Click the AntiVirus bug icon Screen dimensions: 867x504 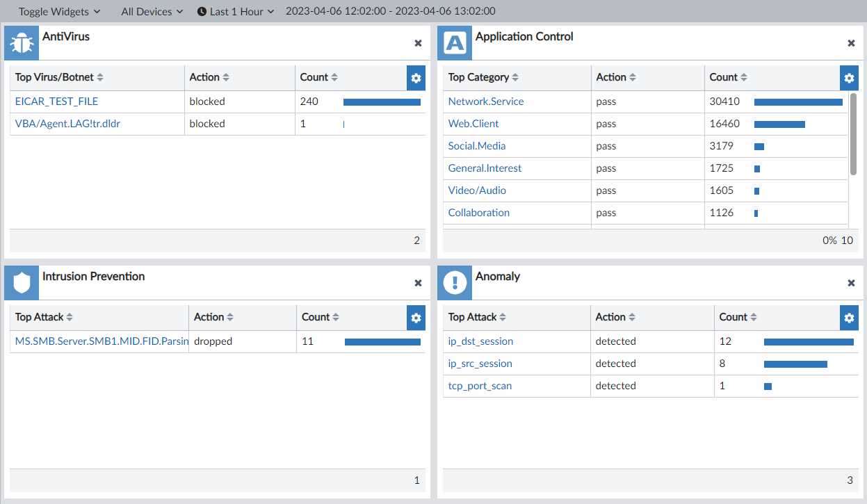pyautogui.click(x=21, y=42)
